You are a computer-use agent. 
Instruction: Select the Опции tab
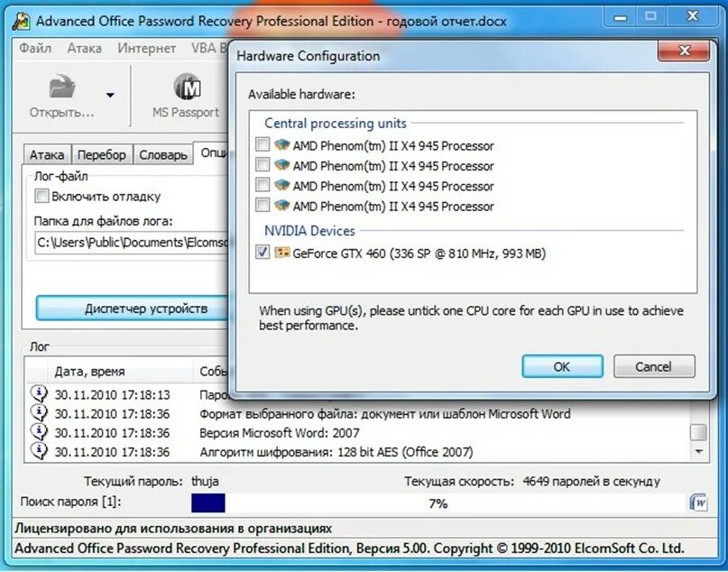pos(212,152)
